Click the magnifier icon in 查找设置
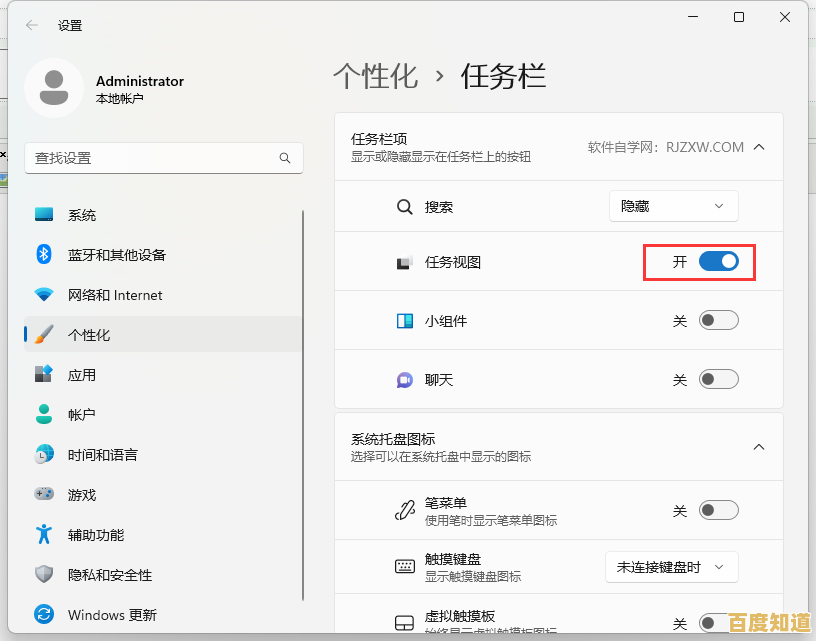 click(x=286, y=158)
